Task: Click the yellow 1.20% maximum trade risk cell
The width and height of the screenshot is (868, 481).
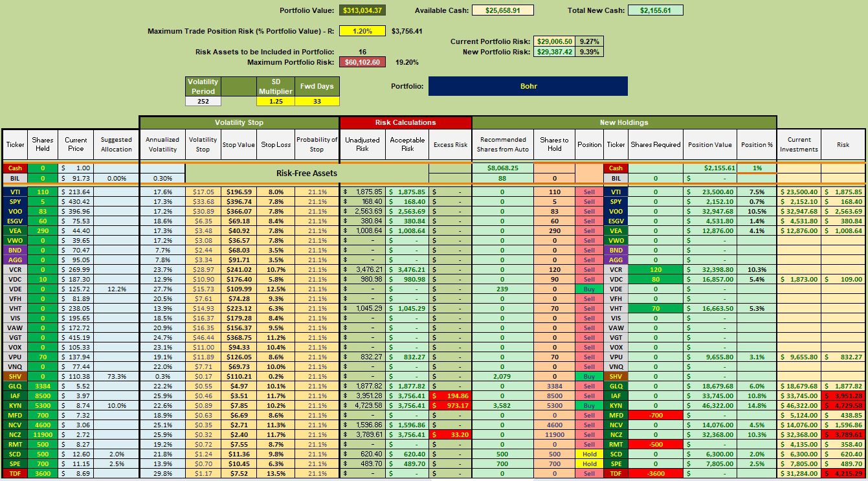Action: click(x=362, y=30)
